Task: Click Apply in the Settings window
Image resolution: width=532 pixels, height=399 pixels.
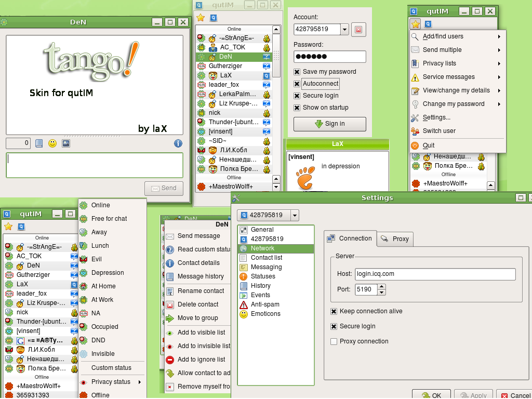Action: point(474,394)
